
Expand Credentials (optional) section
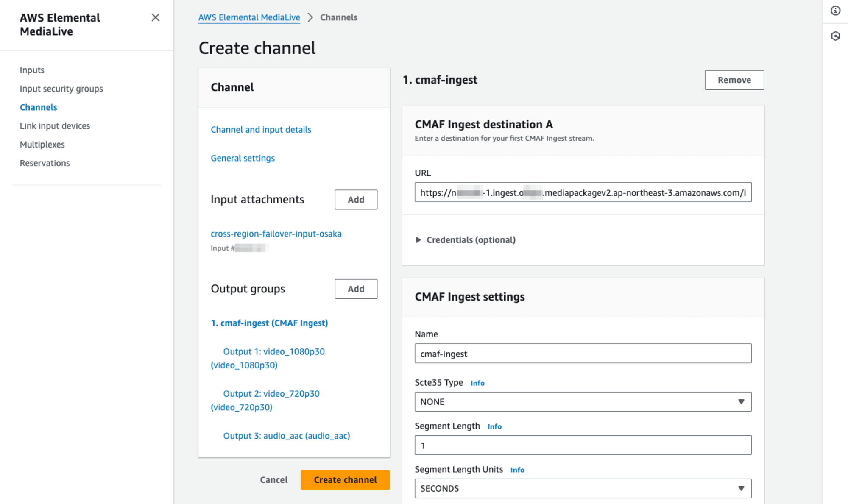tap(466, 240)
